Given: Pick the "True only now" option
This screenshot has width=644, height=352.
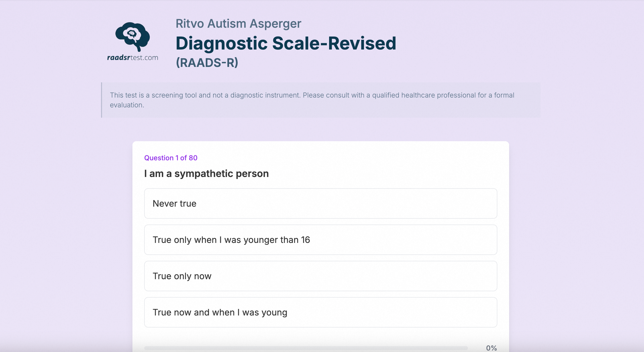Looking at the screenshot, I should tap(321, 276).
